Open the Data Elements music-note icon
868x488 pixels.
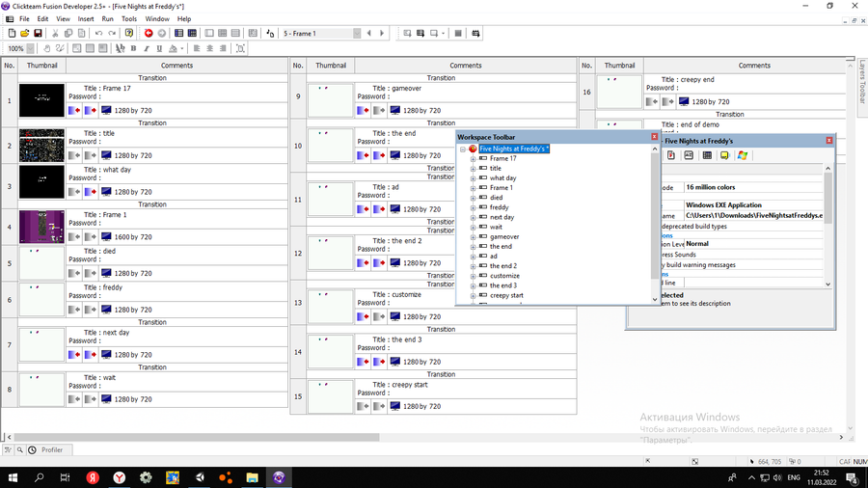(270, 33)
